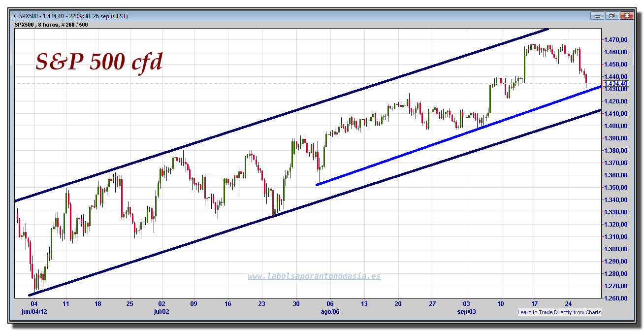Click the 1.350,00 price label

[x=616, y=187]
